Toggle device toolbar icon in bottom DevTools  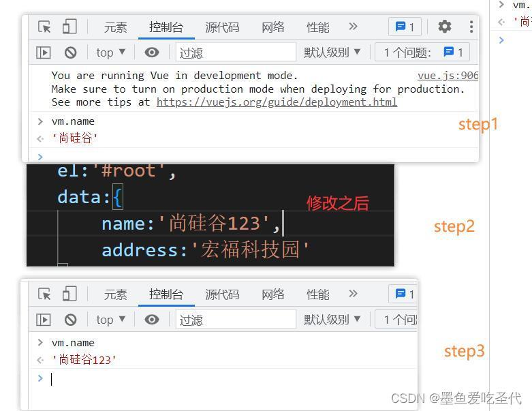(69, 294)
